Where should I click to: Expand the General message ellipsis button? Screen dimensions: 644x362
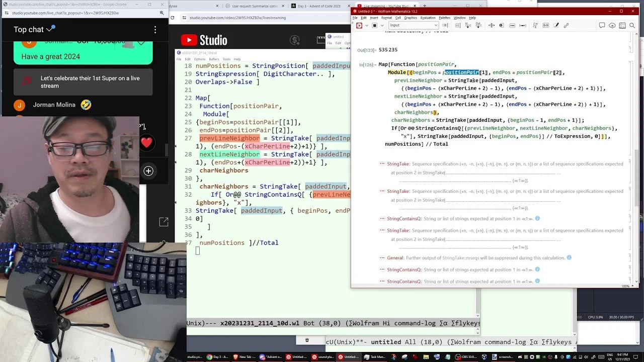[x=382, y=257]
